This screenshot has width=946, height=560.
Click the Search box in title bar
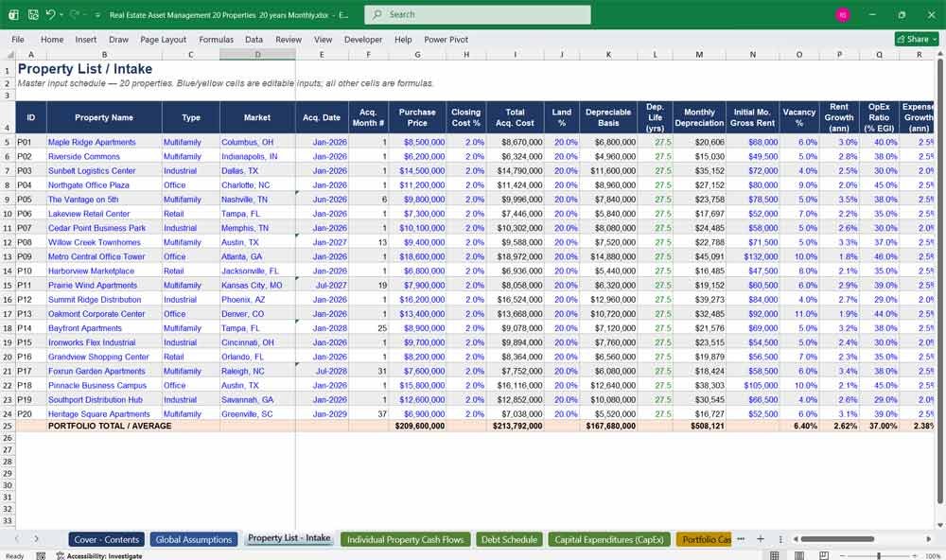tap(477, 14)
